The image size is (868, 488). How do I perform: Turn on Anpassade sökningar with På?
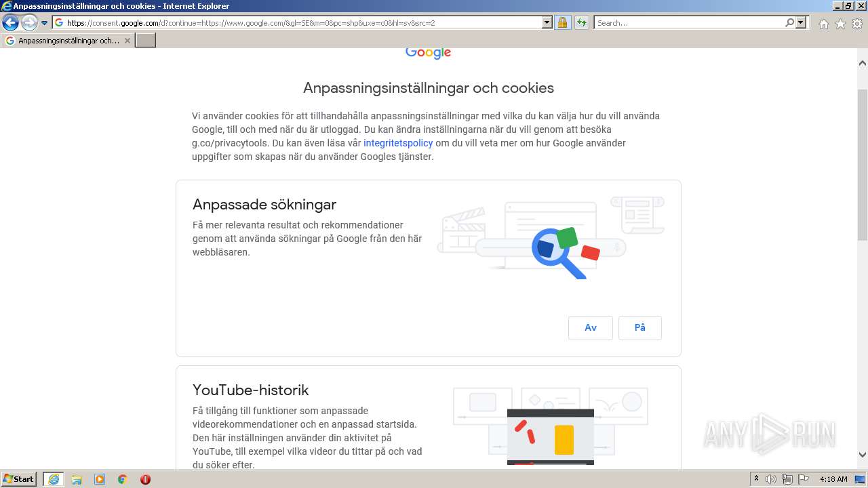(x=640, y=327)
